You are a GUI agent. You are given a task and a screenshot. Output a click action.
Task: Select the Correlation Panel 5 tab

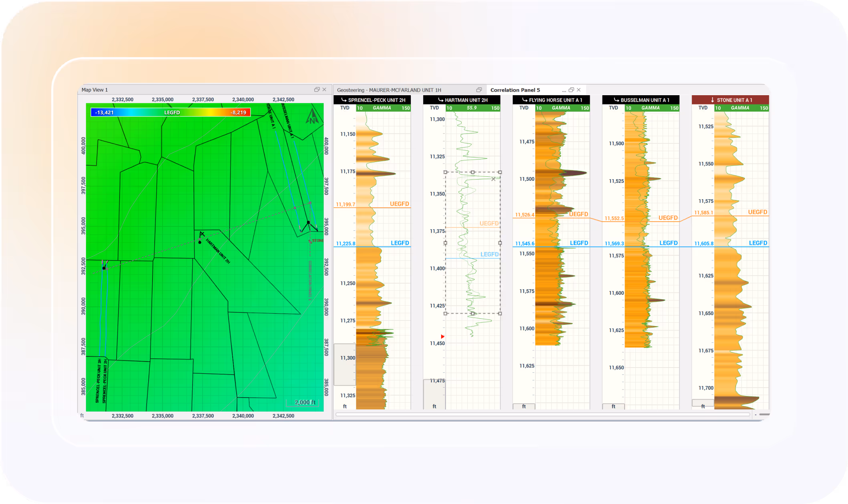[x=515, y=90]
